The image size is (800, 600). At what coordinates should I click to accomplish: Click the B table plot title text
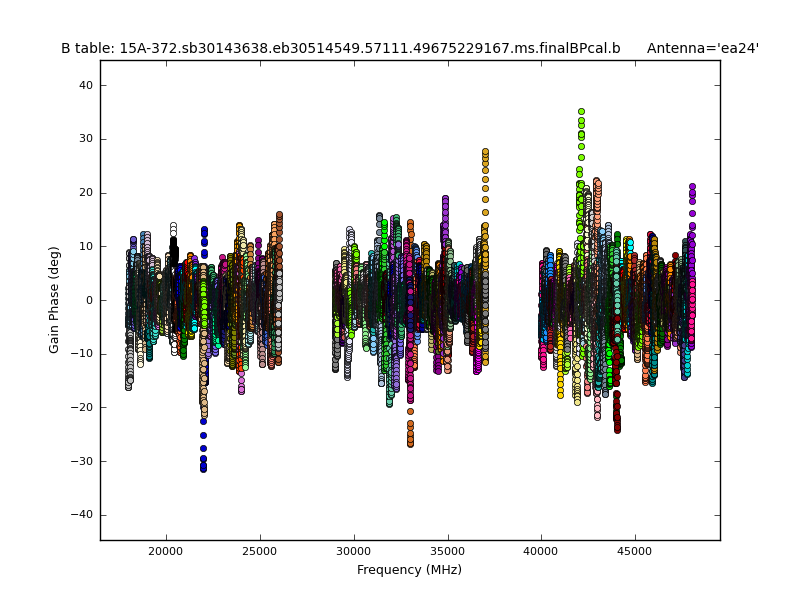(x=340, y=48)
